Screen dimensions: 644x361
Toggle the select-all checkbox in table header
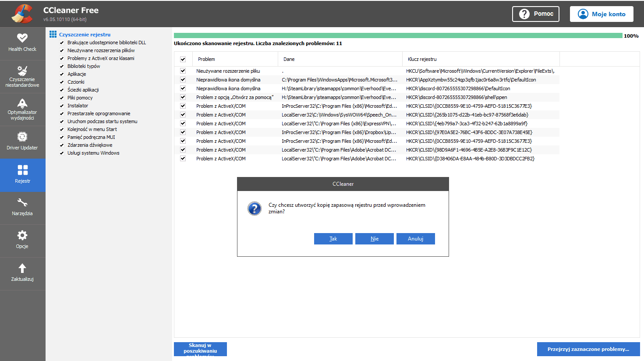tap(183, 59)
